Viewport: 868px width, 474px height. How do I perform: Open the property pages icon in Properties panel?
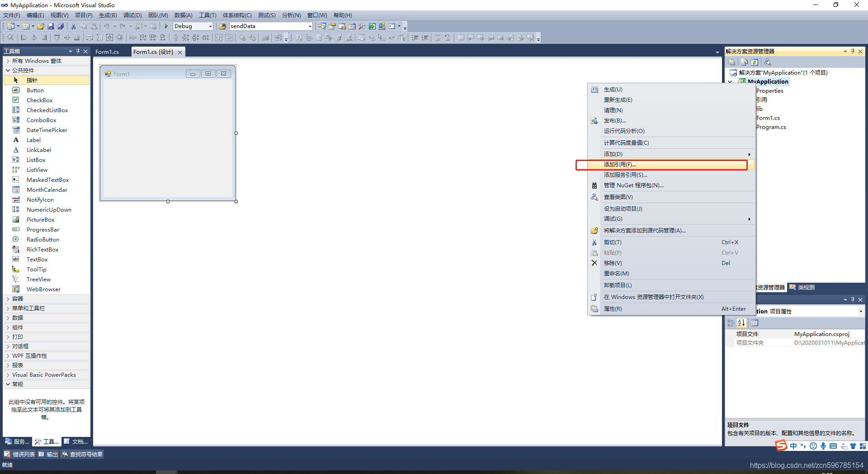(755, 323)
